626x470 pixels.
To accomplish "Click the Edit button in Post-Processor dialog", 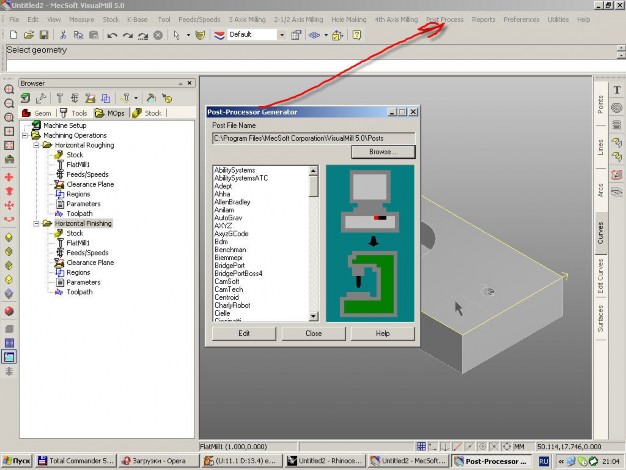I will pyautogui.click(x=244, y=333).
